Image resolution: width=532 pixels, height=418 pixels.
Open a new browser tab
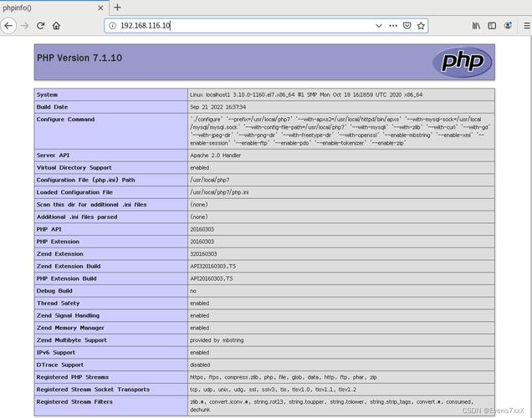coord(117,8)
